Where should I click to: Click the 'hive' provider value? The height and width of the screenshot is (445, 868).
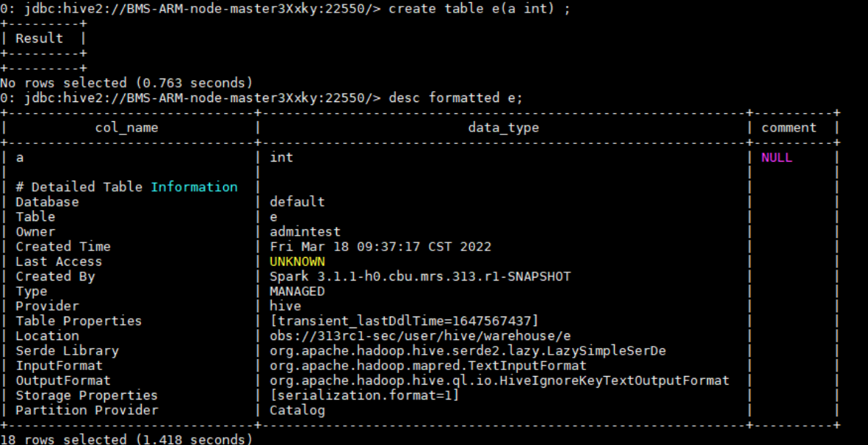[286, 306]
